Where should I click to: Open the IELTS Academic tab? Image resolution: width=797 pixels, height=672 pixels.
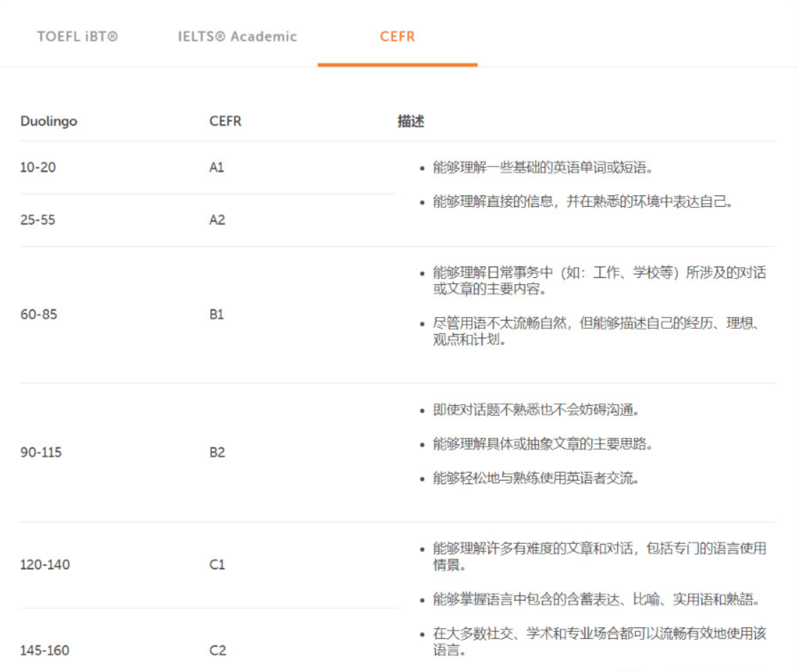coord(237,37)
